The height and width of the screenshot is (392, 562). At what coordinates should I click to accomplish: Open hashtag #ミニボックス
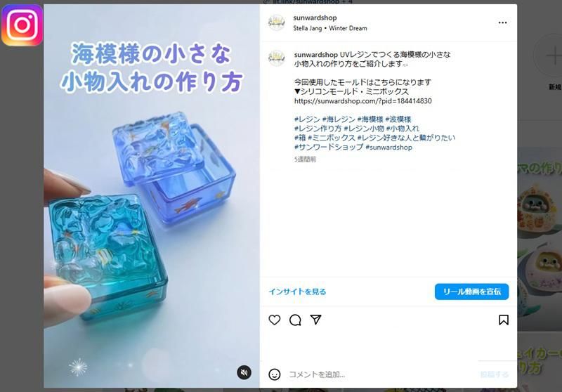click(331, 138)
